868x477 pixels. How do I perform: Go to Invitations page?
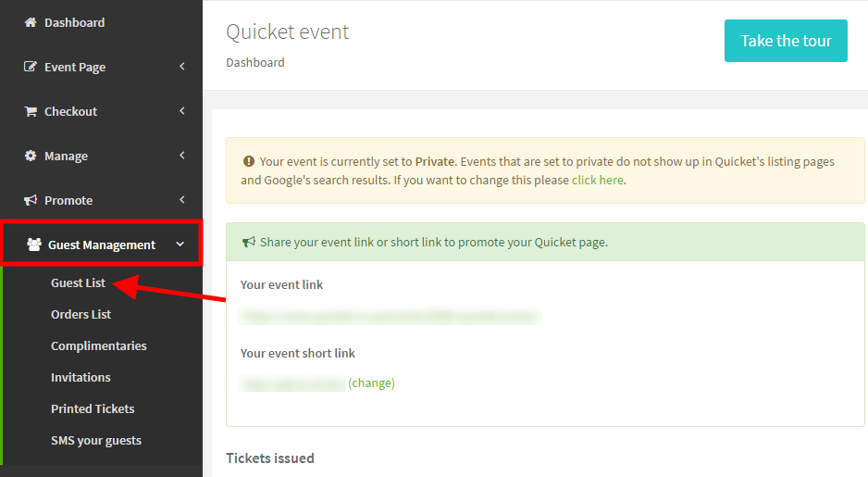click(x=81, y=377)
